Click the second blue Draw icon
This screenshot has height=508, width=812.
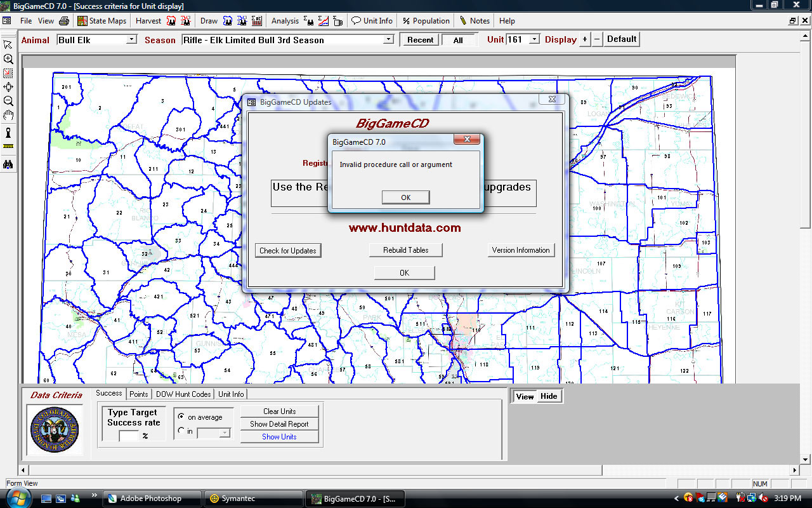pos(242,21)
